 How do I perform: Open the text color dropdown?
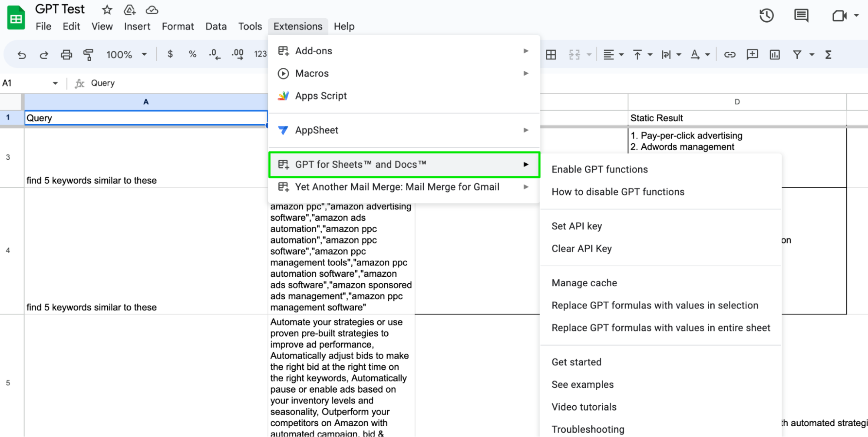(700, 55)
